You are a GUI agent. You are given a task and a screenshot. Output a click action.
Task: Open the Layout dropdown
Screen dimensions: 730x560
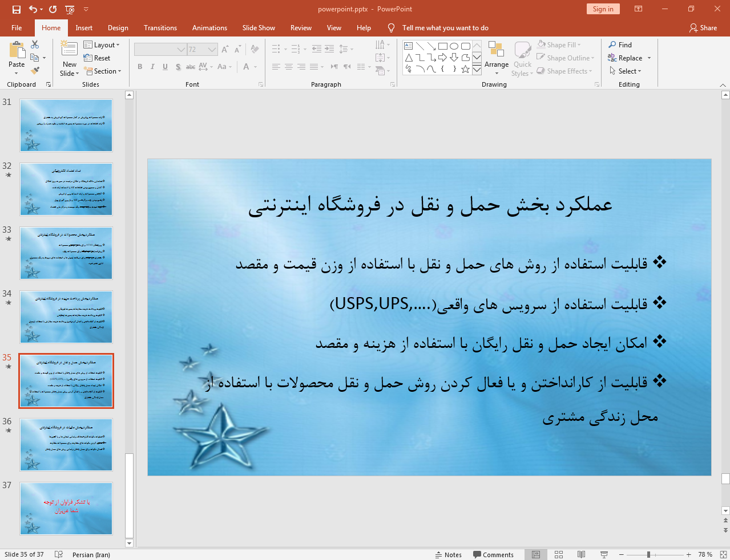(102, 45)
